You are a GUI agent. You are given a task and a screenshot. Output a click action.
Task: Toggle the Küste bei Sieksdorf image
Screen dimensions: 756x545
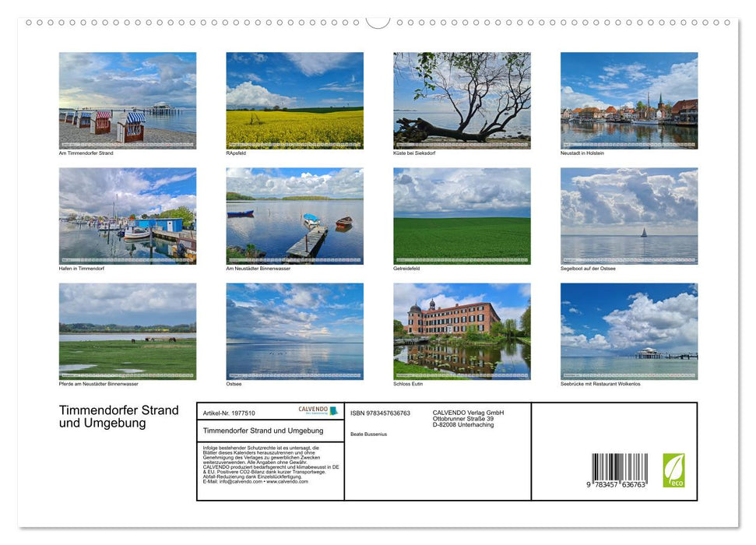click(461, 100)
